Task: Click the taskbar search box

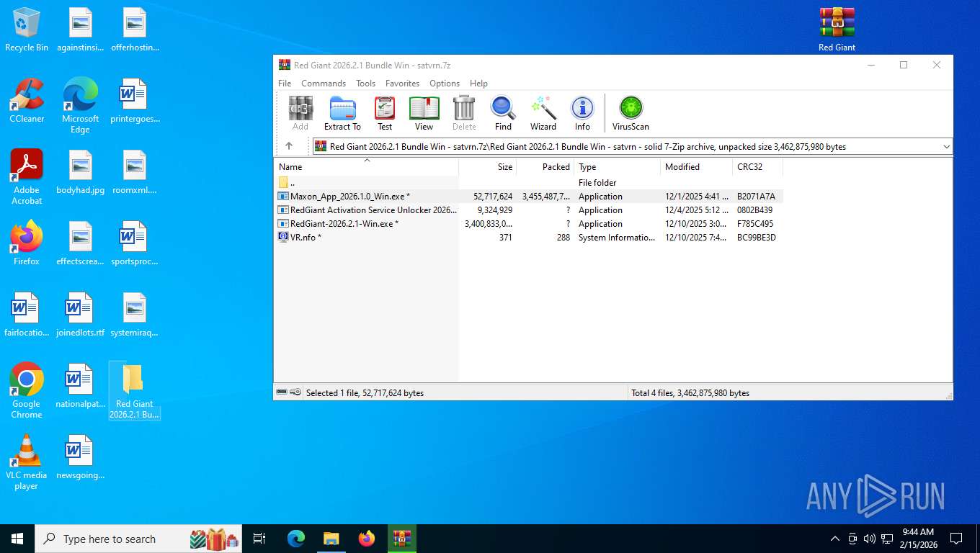Action: [139, 539]
